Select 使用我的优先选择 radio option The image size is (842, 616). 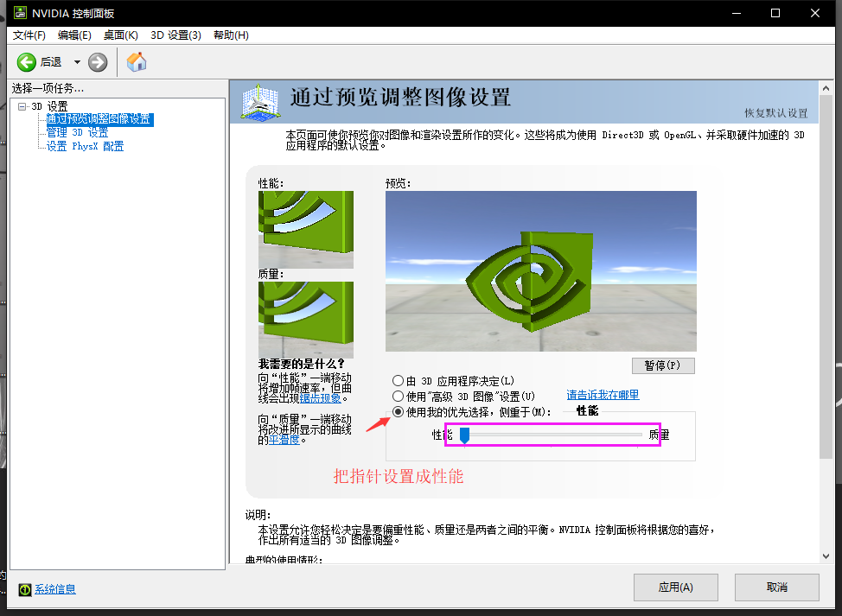(x=398, y=412)
